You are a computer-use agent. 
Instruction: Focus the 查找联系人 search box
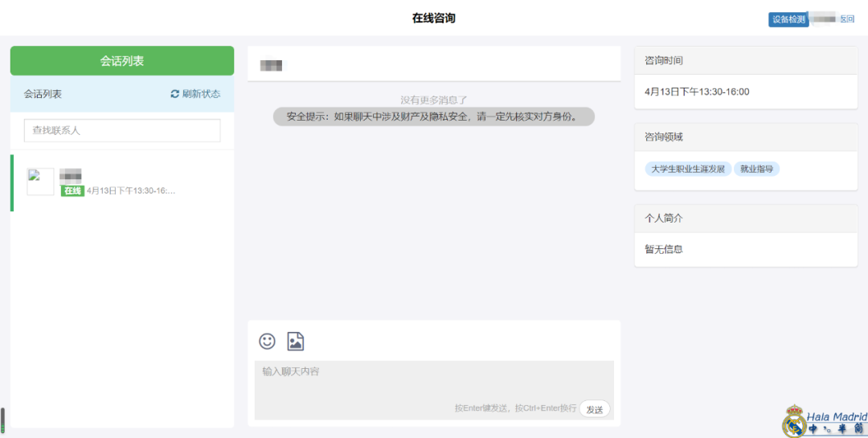122,130
